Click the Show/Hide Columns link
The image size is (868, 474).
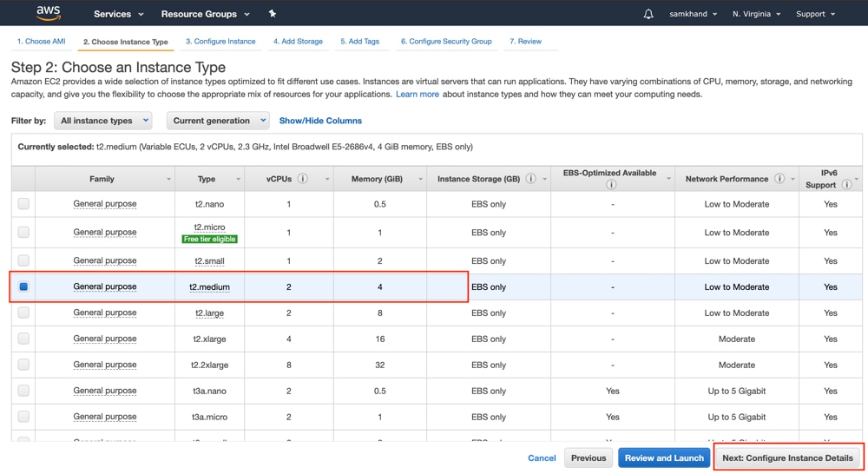[x=320, y=121]
